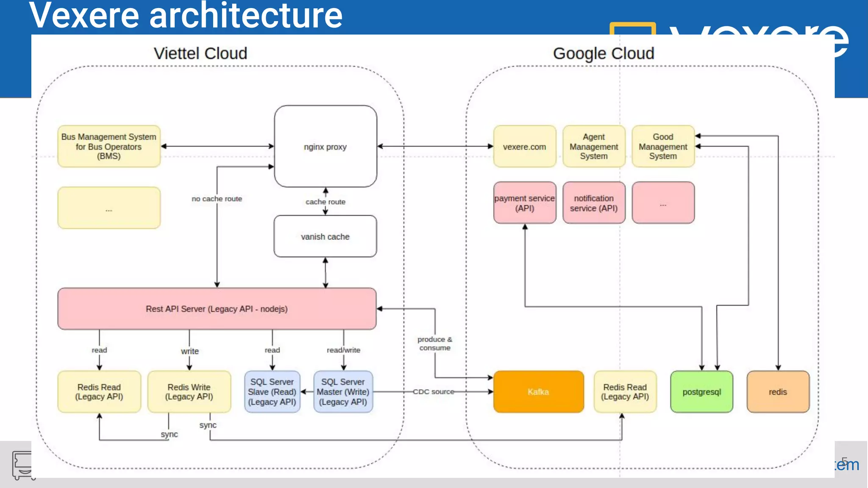This screenshot has height=488, width=868.
Task: Click the 'no cache route' label
Action: point(217,199)
